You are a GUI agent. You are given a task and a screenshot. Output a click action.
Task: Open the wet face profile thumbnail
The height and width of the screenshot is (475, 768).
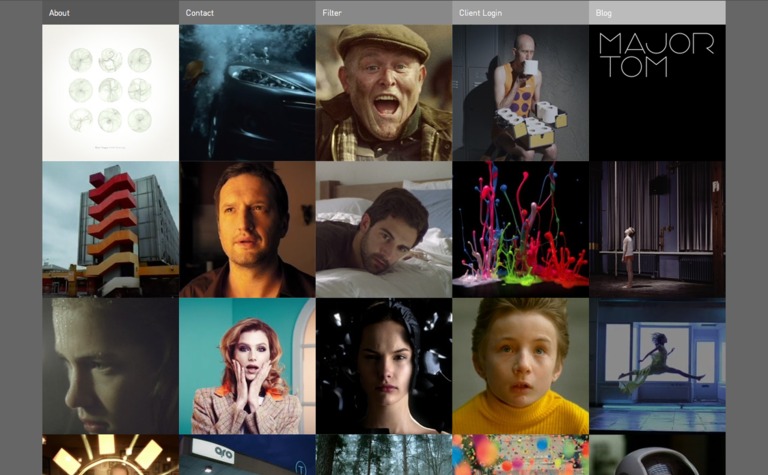(x=110, y=366)
